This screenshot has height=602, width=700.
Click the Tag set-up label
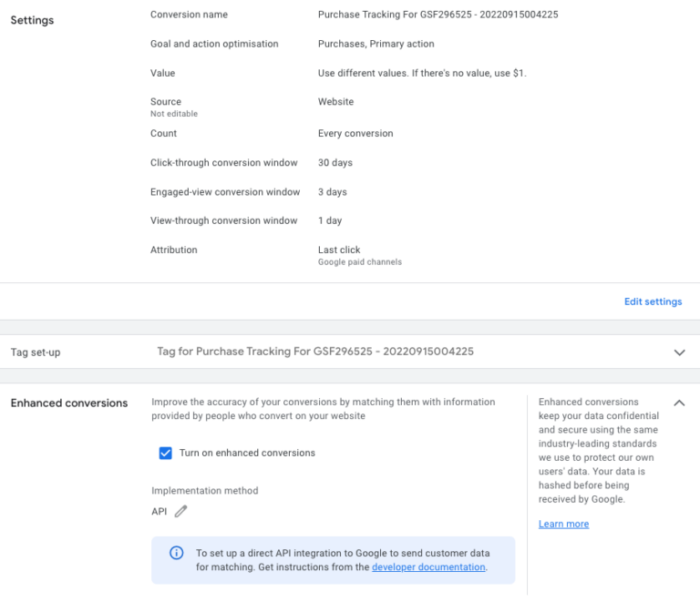(x=36, y=352)
